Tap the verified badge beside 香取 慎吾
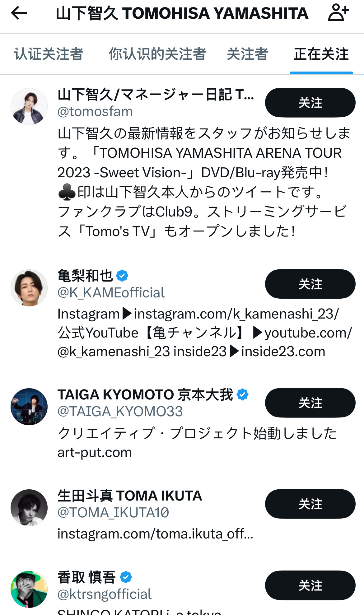 (x=126, y=577)
